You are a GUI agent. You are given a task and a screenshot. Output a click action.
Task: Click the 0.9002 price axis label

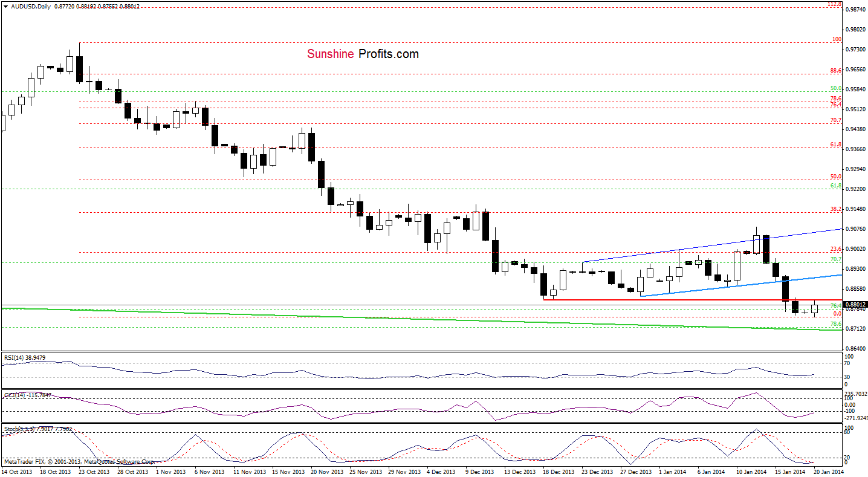point(855,249)
